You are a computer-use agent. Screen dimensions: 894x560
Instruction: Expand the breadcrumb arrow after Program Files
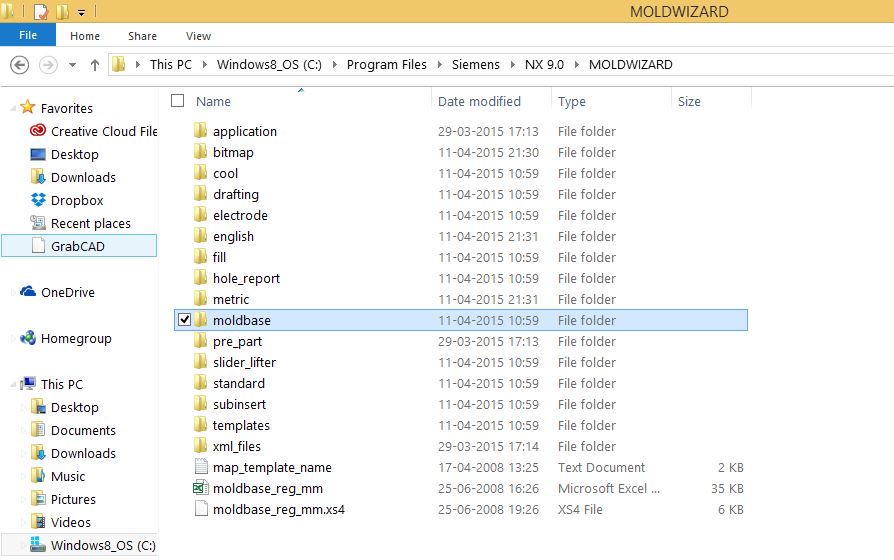pos(440,64)
